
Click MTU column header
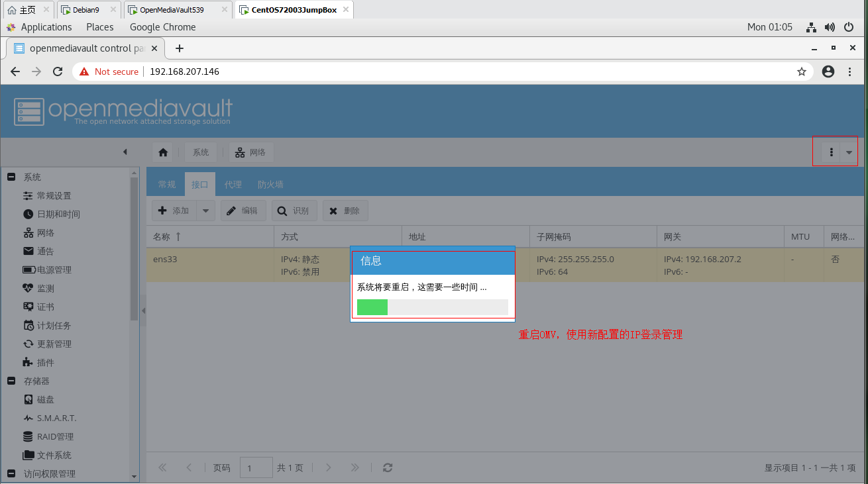pos(804,236)
